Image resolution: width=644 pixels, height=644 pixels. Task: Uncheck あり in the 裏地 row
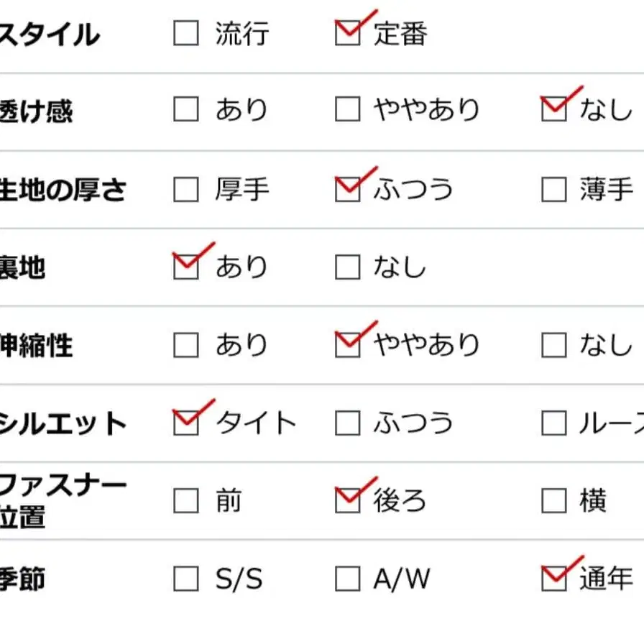(x=186, y=267)
